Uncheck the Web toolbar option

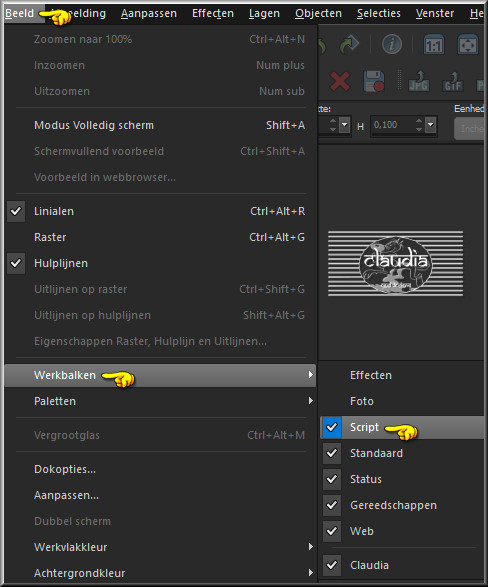(332, 531)
